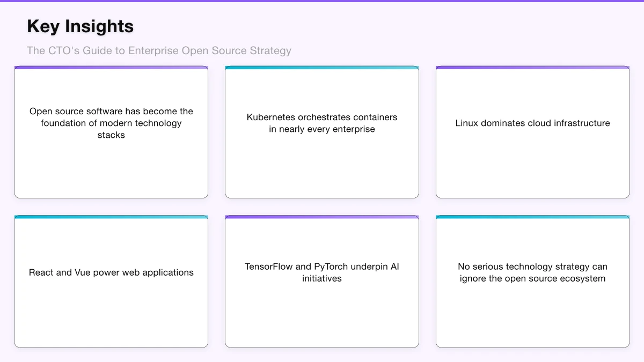Select the "No serious technology strategy" text
The width and height of the screenshot is (644, 362).
[x=532, y=272]
